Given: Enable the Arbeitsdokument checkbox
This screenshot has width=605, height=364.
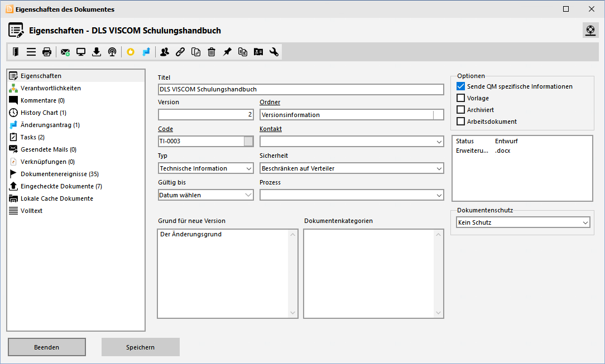Looking at the screenshot, I should click(x=460, y=122).
